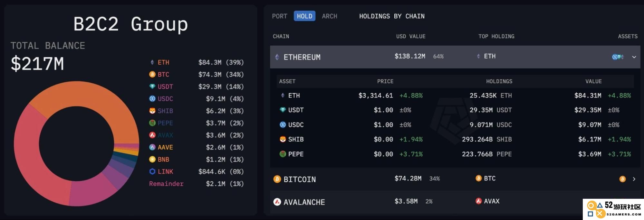644x220 pixels.
Task: Open the Remainder entry in the legend
Action: [x=166, y=184]
